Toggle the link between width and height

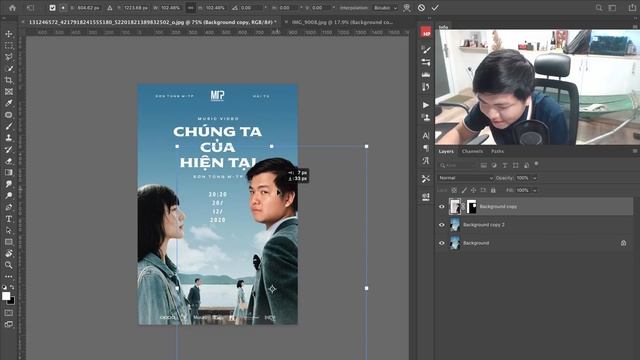pyautogui.click(x=190, y=8)
